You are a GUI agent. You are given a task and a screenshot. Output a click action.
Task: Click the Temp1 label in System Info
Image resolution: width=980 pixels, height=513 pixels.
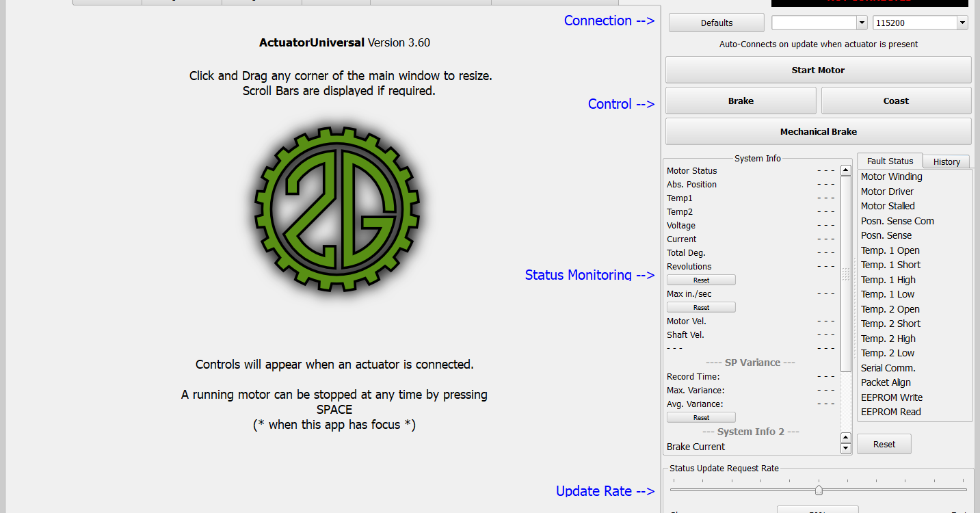680,198
